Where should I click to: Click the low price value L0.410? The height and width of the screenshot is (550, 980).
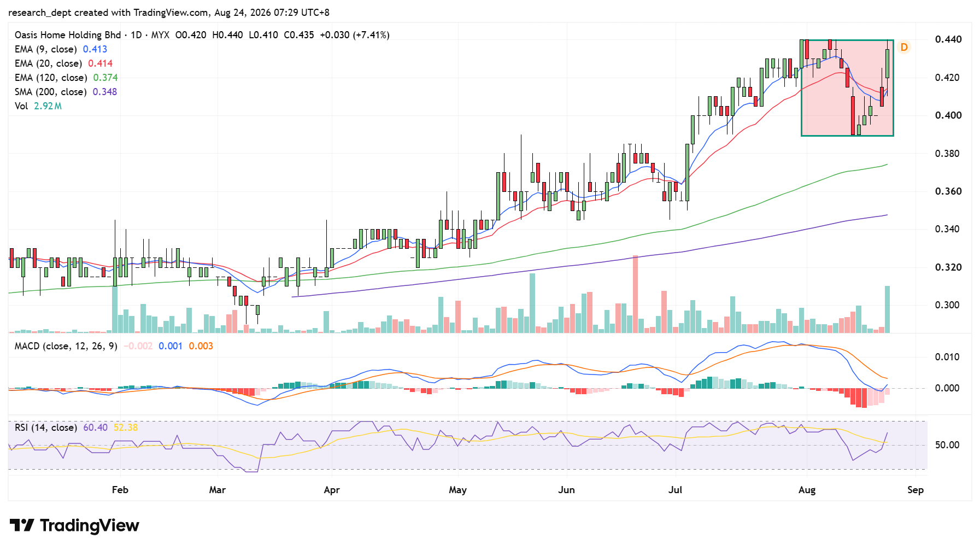coord(263,35)
